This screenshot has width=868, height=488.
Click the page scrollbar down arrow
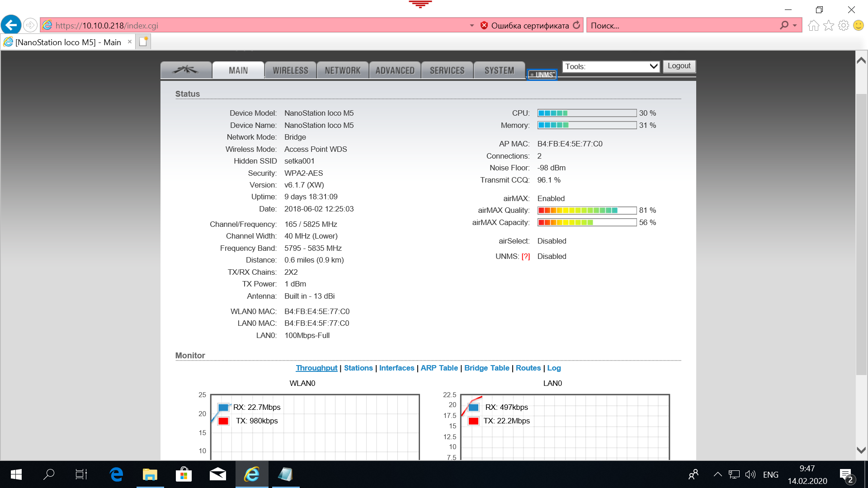(x=861, y=450)
